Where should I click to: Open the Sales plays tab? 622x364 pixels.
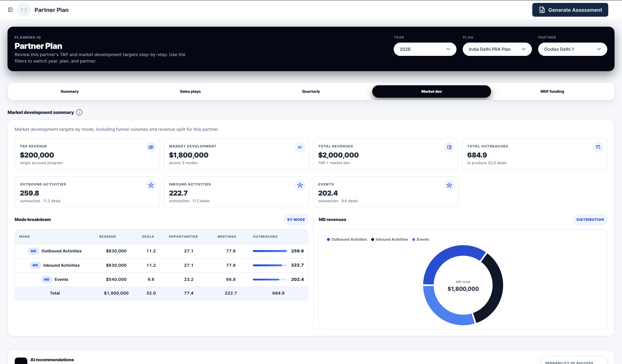190,92
